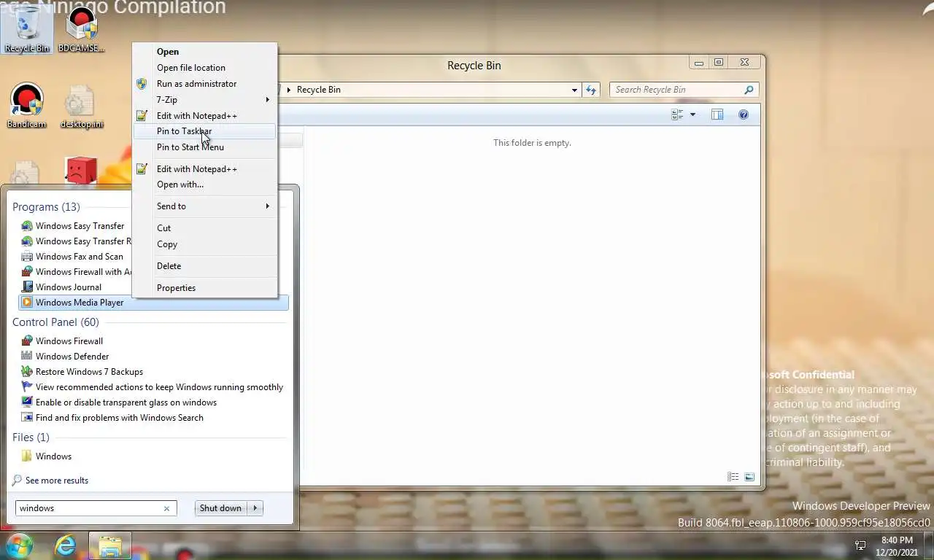Click the Windows Media Player icon
This screenshot has height=560, width=934.
point(27,303)
